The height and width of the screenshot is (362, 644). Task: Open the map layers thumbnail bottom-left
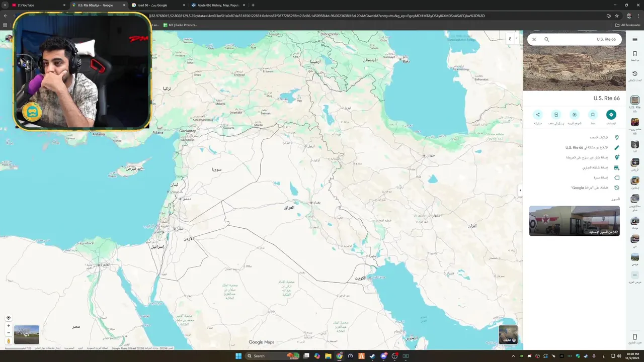[27, 335]
